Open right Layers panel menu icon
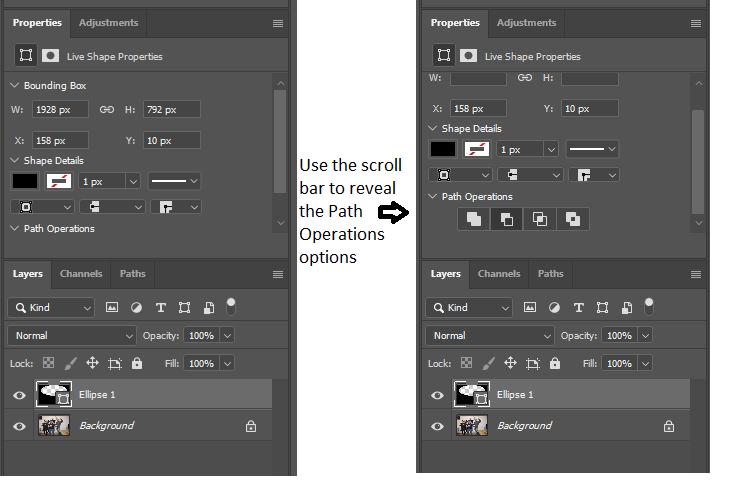The image size is (740, 481). [x=696, y=274]
